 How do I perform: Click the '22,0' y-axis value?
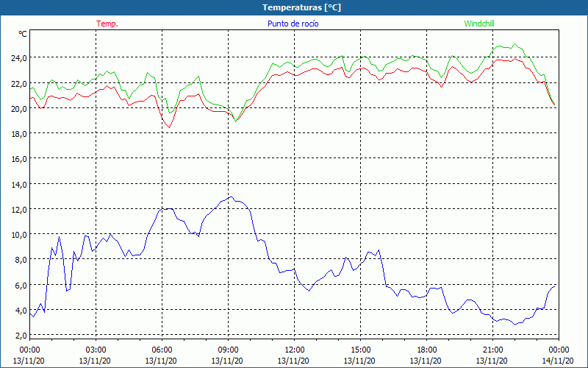click(x=19, y=83)
